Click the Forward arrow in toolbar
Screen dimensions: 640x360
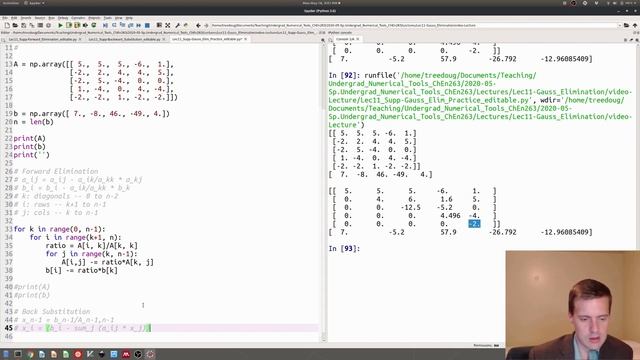click(206, 25)
